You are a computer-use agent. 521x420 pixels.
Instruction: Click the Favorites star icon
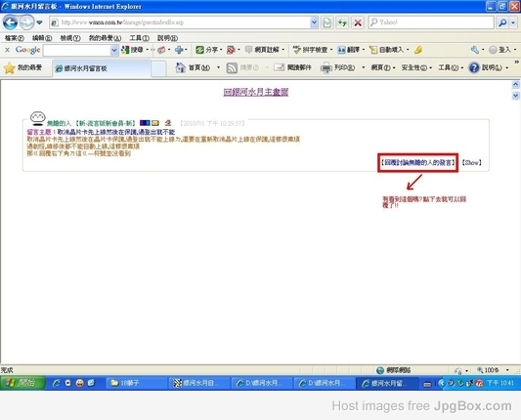click(x=10, y=67)
